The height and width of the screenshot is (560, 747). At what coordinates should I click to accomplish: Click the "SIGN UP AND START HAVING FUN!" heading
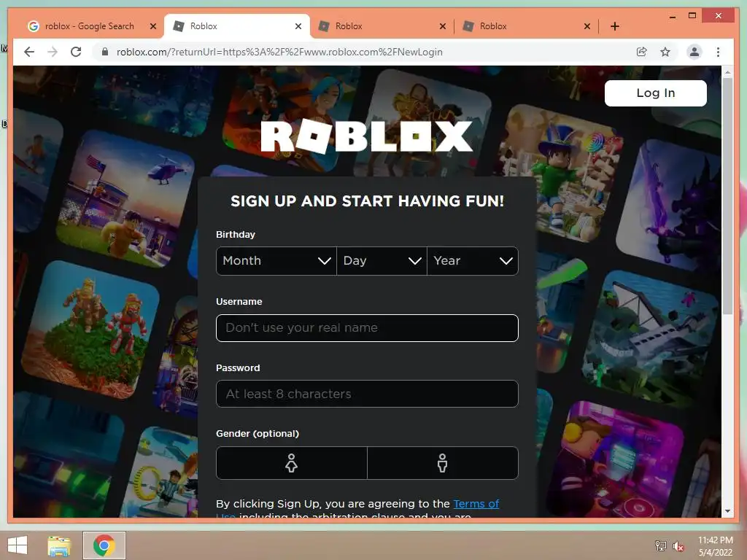tap(367, 201)
